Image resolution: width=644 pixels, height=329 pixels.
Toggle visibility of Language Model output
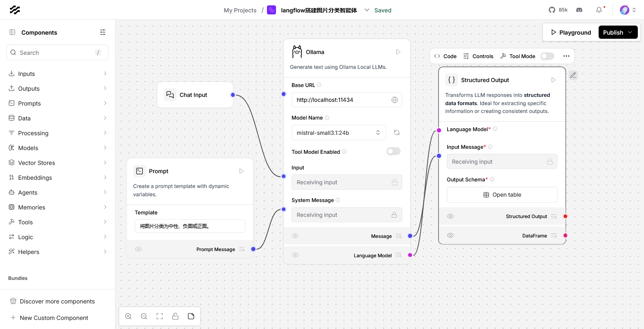[x=295, y=255]
